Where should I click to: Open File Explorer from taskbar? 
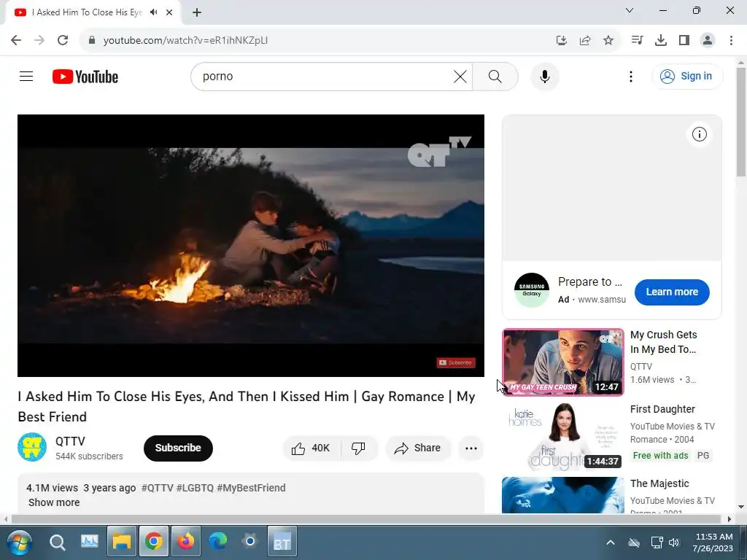(122, 542)
